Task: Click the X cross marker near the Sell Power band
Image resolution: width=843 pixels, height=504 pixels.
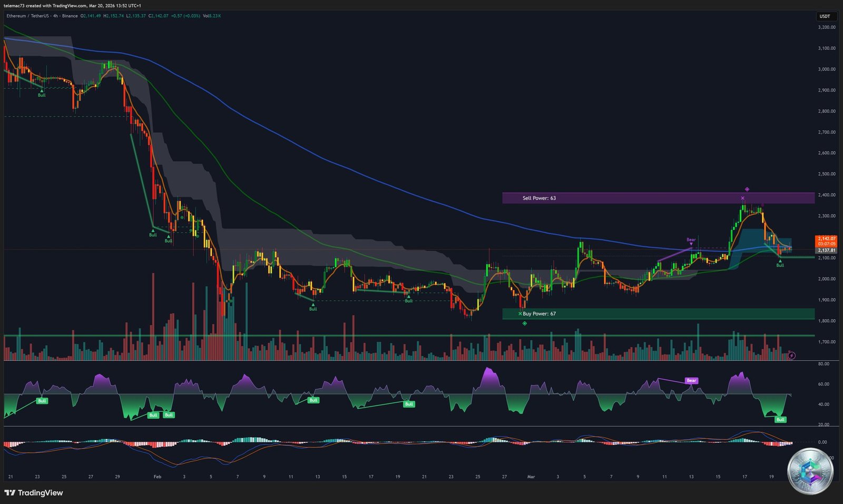Action: pyautogui.click(x=742, y=197)
